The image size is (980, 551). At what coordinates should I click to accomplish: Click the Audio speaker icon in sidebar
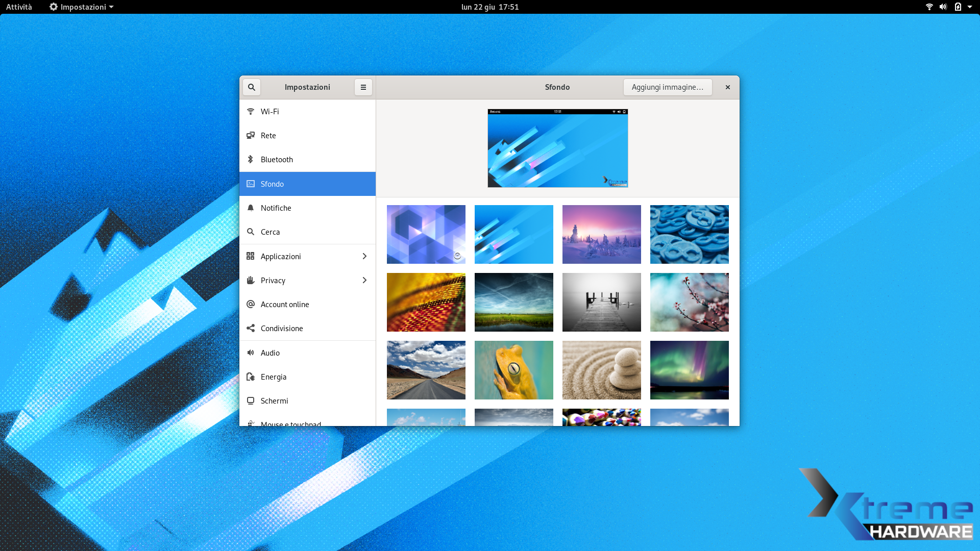click(251, 353)
